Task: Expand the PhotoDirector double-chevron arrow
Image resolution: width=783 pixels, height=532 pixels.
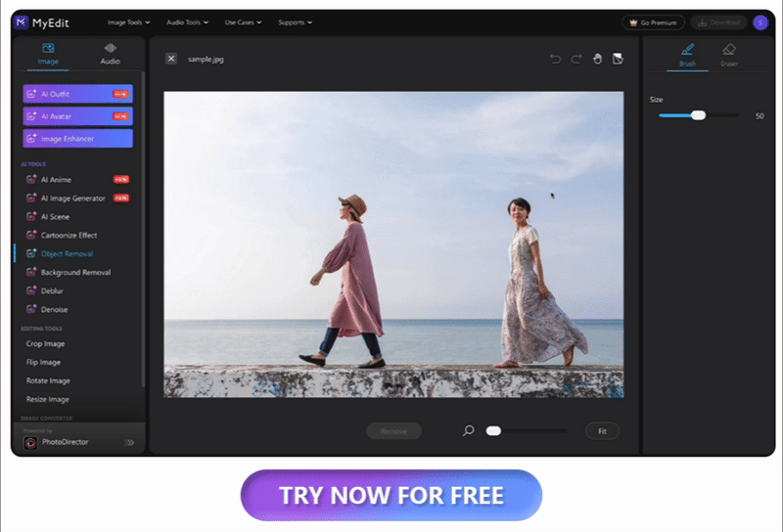Action: point(129,443)
